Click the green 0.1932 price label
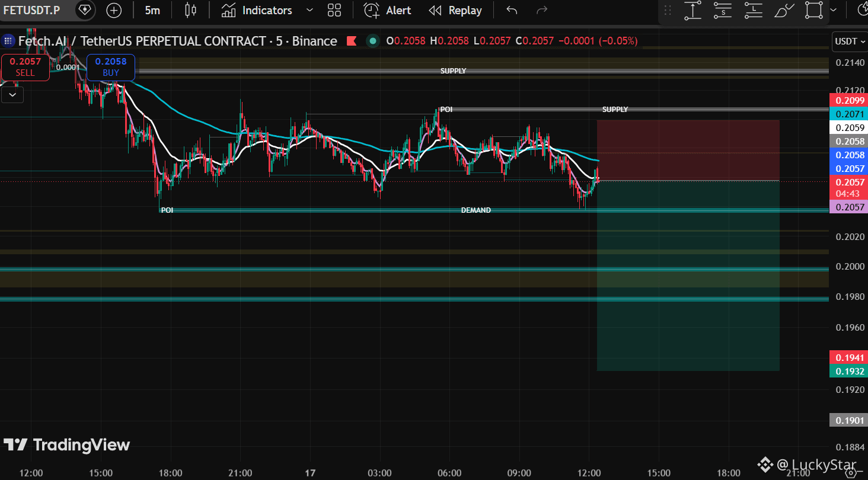The width and height of the screenshot is (868, 480). 849,371
